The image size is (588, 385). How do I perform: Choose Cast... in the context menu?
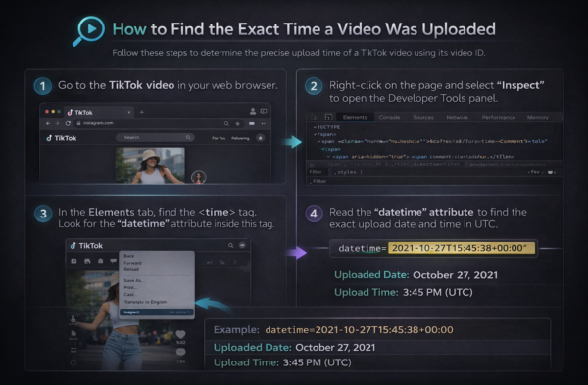[x=129, y=294]
